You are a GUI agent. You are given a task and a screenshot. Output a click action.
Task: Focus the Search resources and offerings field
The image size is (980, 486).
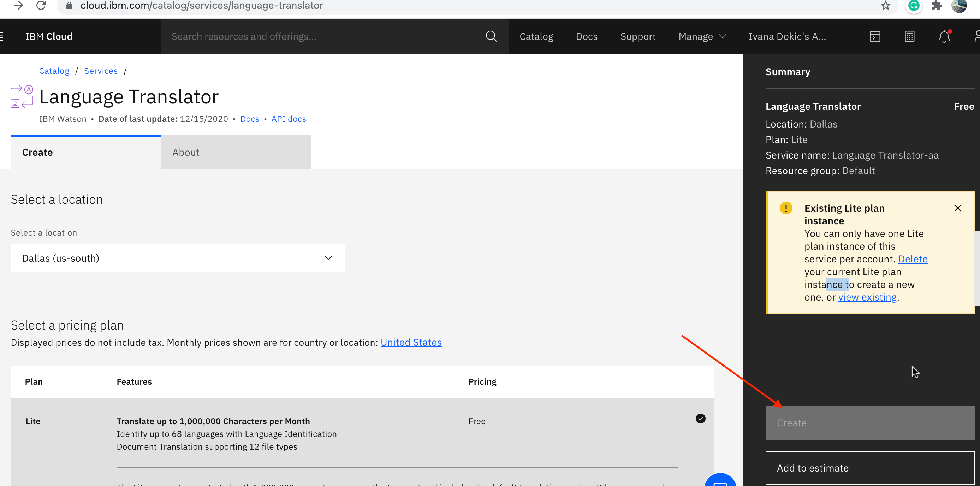pyautogui.click(x=323, y=36)
